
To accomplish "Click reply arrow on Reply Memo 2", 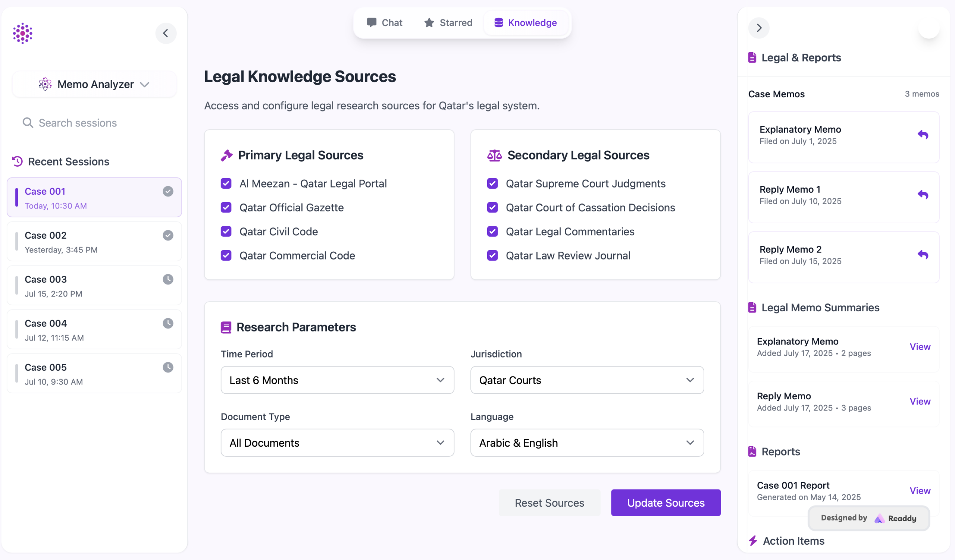I will (923, 255).
